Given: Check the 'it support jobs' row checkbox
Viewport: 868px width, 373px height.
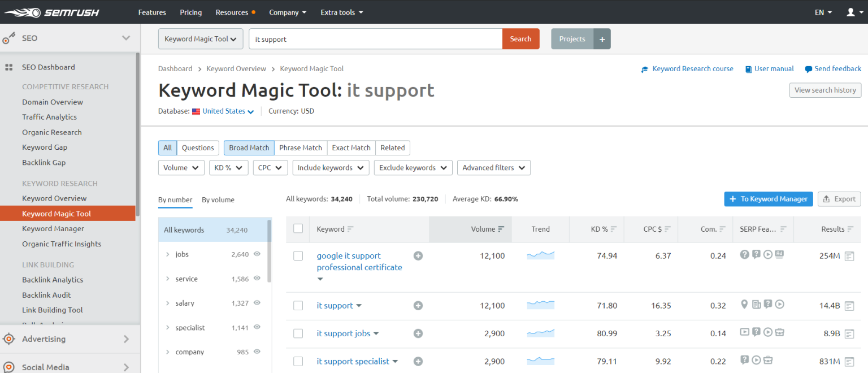Looking at the screenshot, I should (x=298, y=333).
